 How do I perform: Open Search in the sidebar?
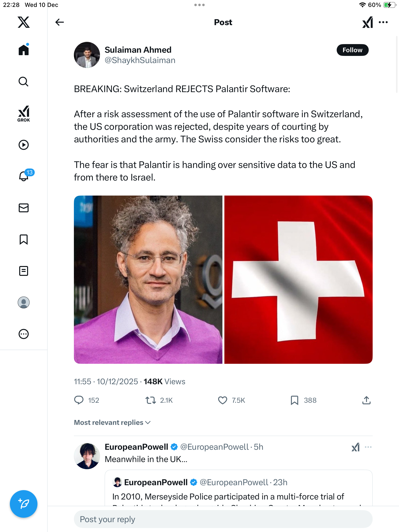coord(24,82)
